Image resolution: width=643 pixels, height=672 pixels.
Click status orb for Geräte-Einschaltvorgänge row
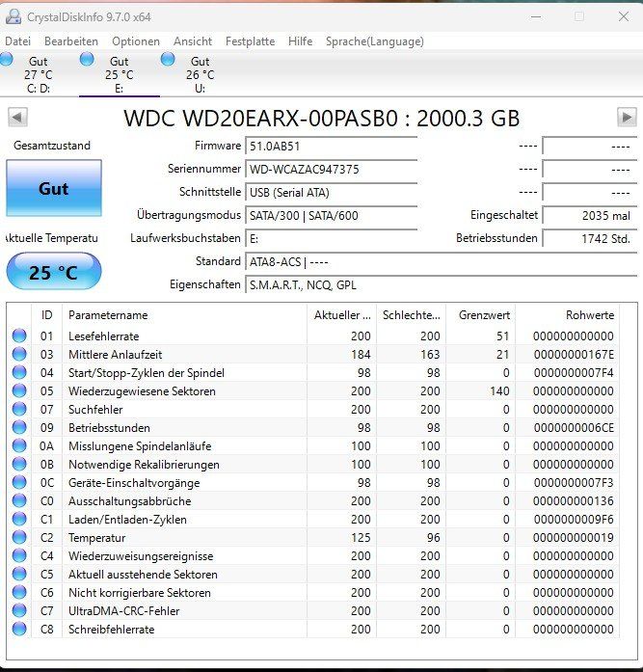pyautogui.click(x=19, y=483)
